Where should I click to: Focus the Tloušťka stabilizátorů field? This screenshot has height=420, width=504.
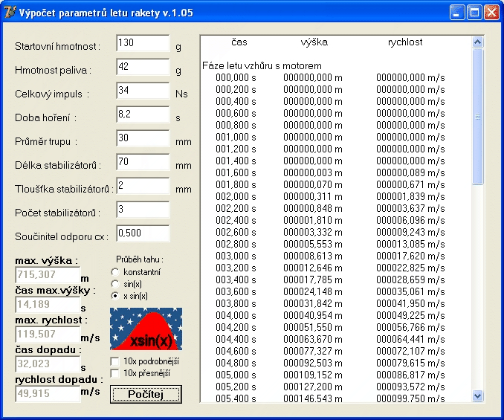143,187
